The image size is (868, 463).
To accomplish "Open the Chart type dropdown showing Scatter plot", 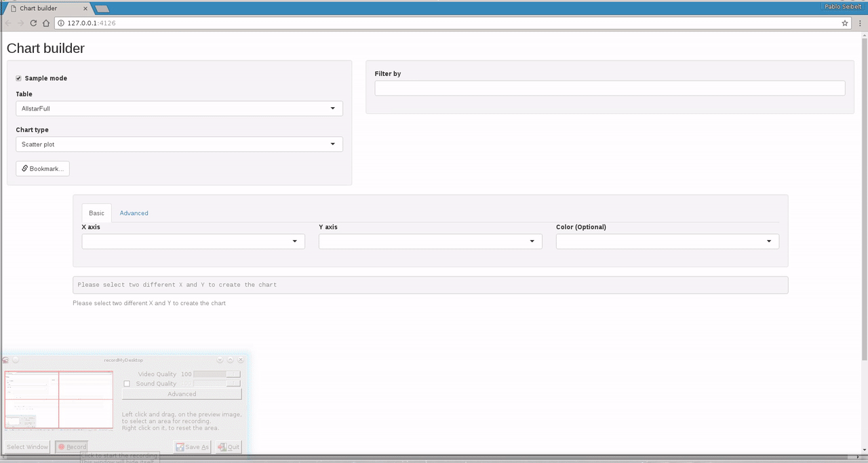I will [x=179, y=144].
